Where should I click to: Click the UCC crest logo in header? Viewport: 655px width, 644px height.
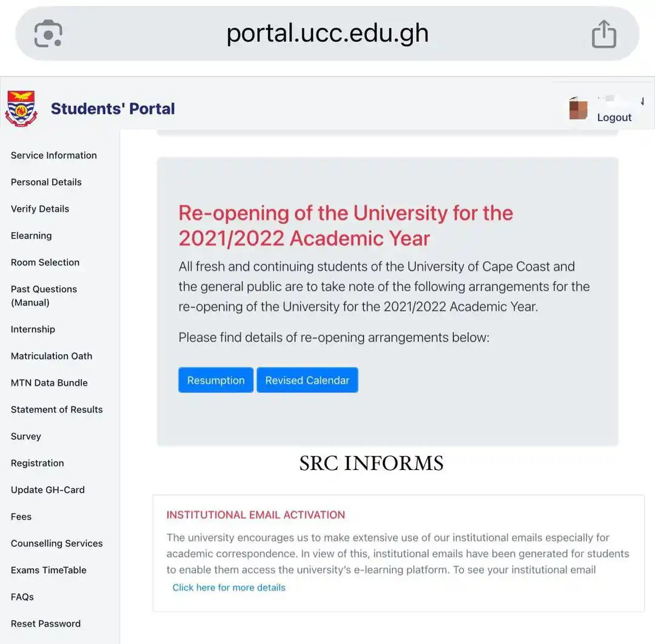pos(21,108)
